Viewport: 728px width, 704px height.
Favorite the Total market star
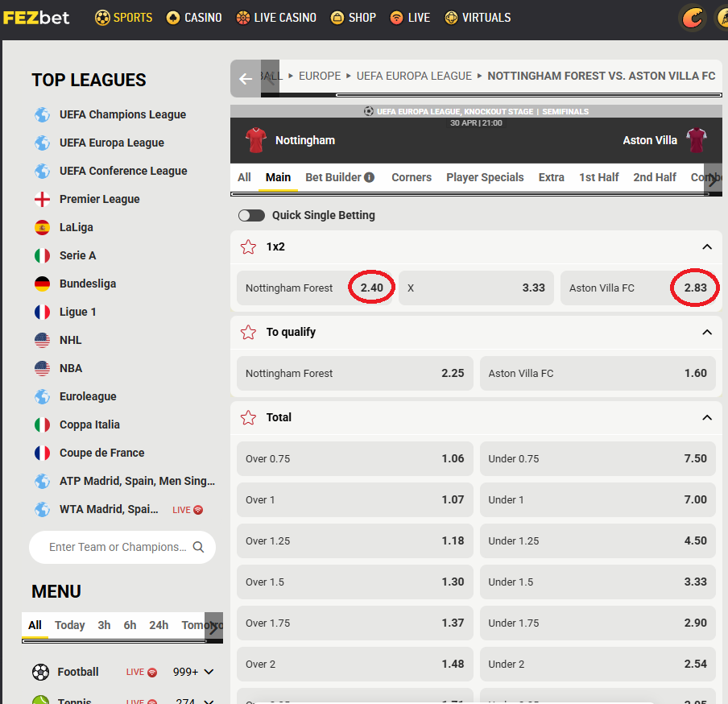point(248,417)
